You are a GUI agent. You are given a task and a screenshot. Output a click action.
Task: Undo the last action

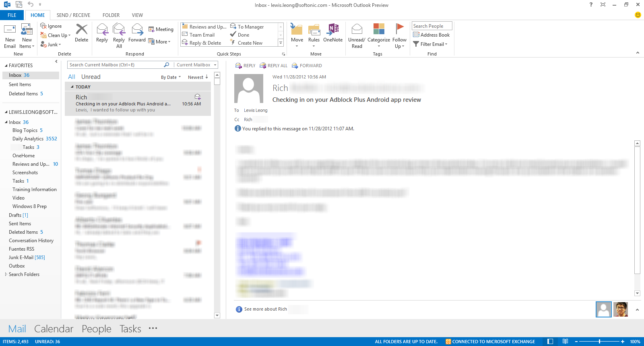pyautogui.click(x=31, y=4)
